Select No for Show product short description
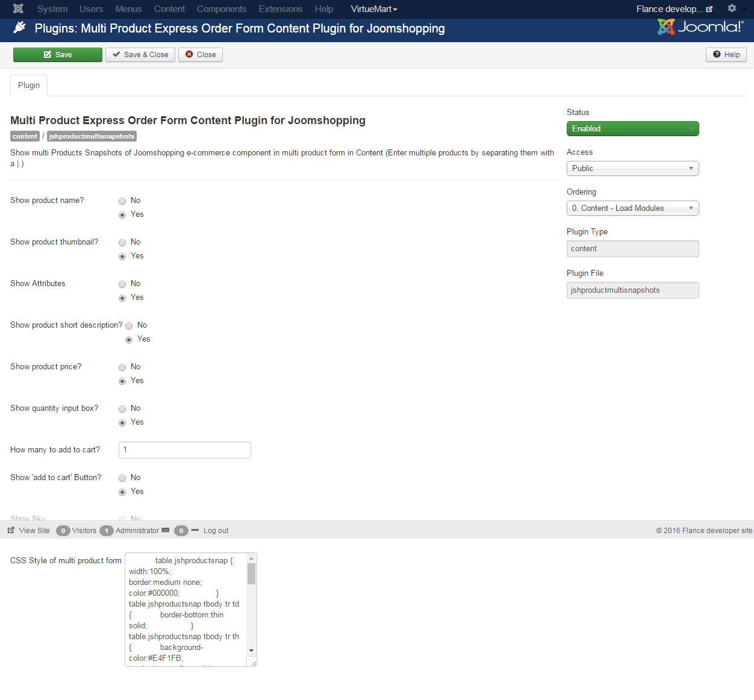The width and height of the screenshot is (754, 700). [129, 326]
